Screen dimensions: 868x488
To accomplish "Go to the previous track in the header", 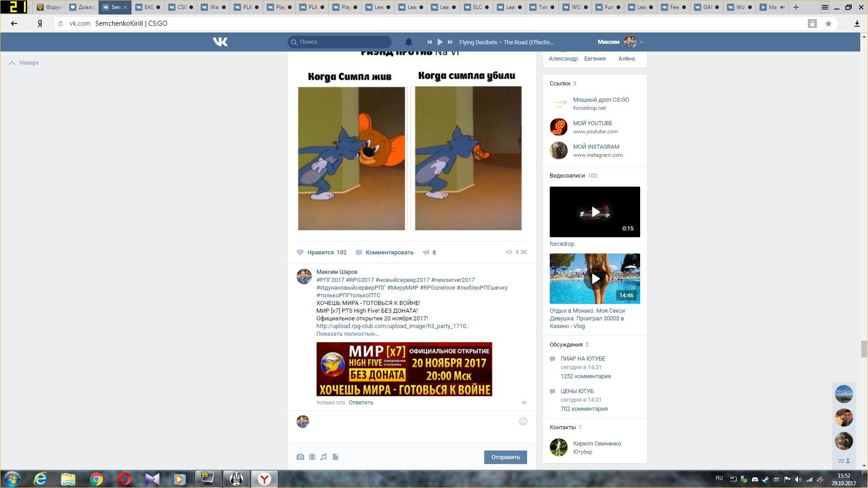I will click(x=429, y=42).
